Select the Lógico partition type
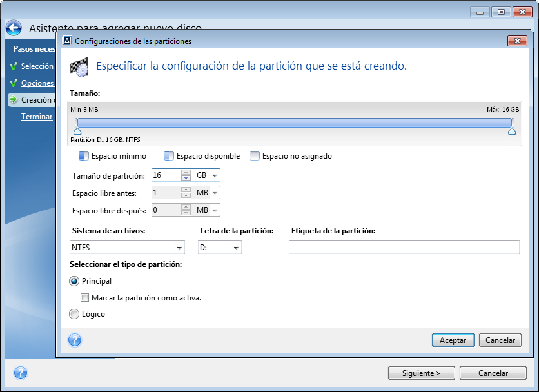The image size is (539, 392). click(74, 314)
